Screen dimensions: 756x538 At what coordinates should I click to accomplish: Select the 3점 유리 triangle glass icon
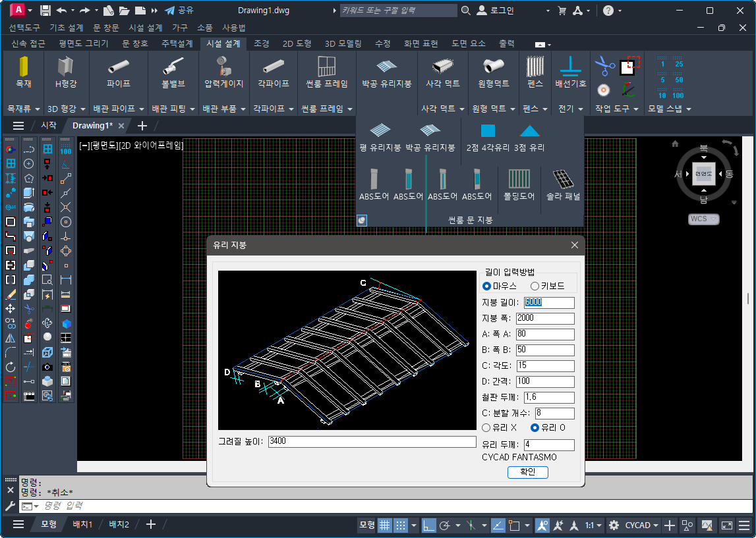coord(529,130)
